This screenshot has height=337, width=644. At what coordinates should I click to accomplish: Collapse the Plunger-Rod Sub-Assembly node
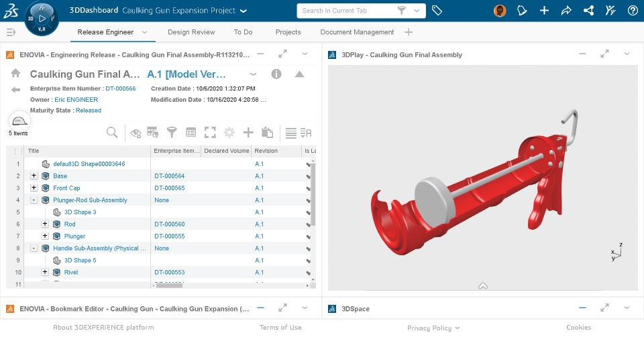tap(34, 200)
